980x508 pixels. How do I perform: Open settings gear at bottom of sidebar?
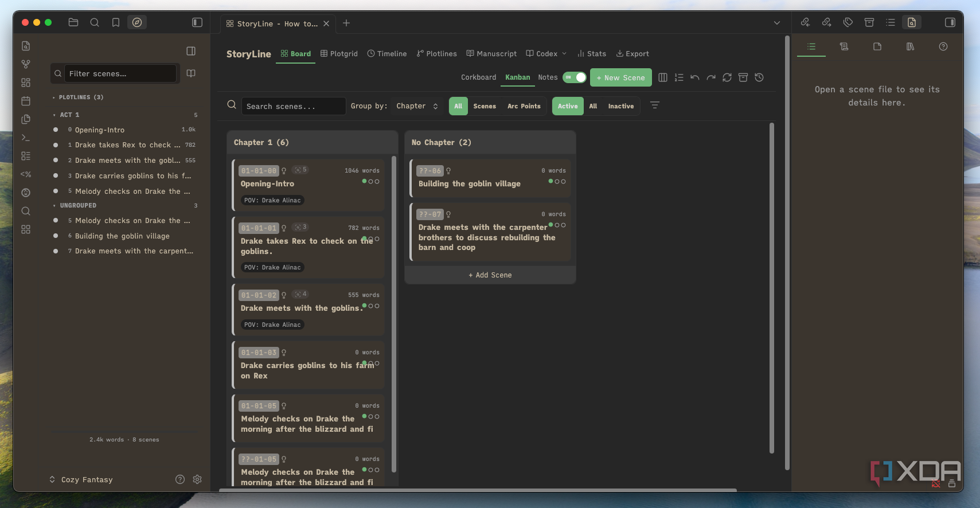coord(197,479)
